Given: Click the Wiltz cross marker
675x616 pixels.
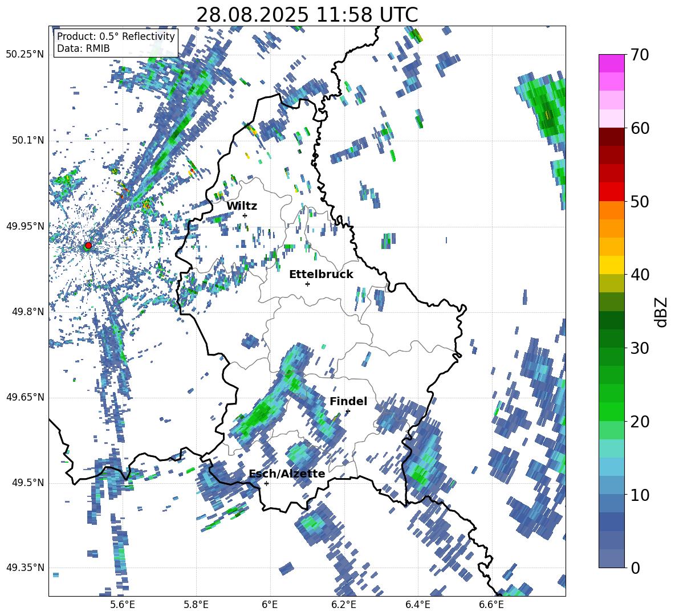Looking at the screenshot, I should [245, 215].
